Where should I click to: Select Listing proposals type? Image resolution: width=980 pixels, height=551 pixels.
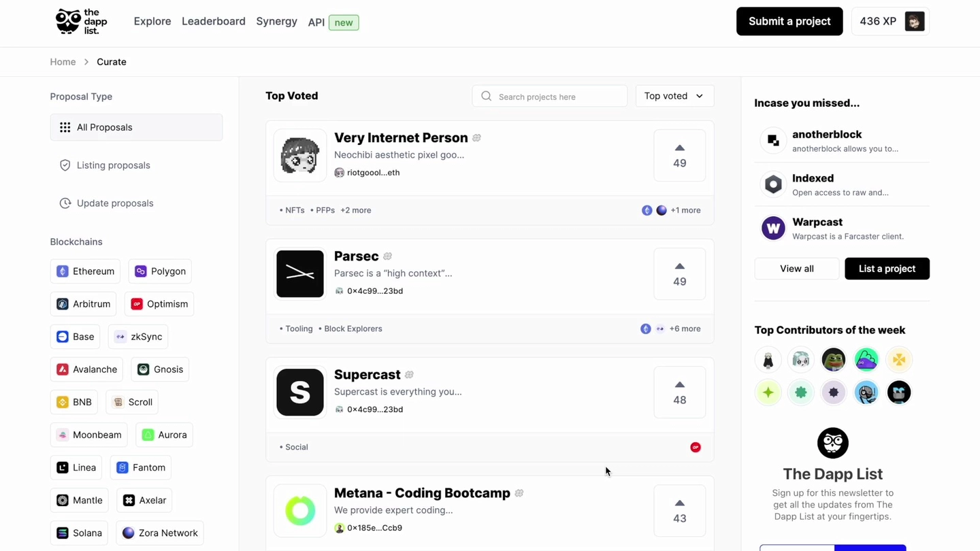point(136,165)
